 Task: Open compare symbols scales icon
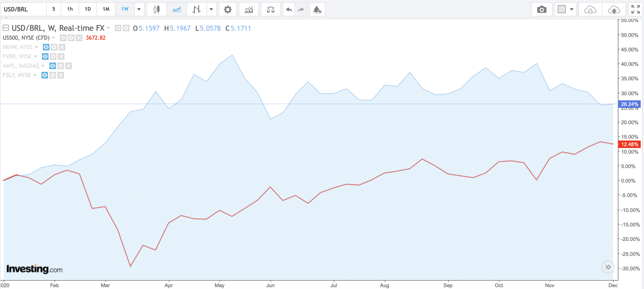(x=270, y=9)
